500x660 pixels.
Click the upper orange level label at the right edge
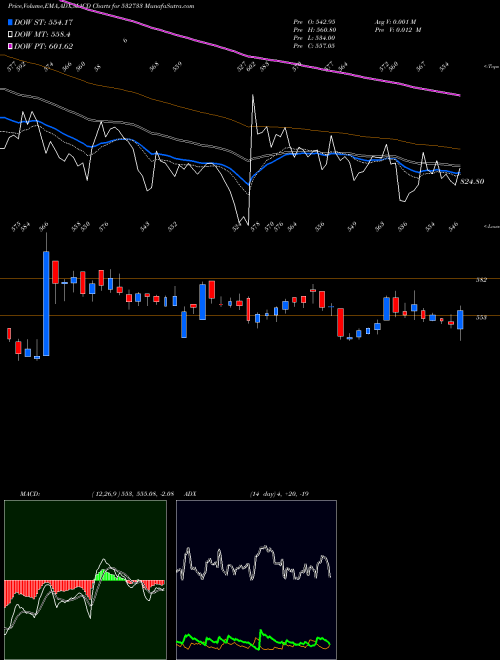(481, 279)
